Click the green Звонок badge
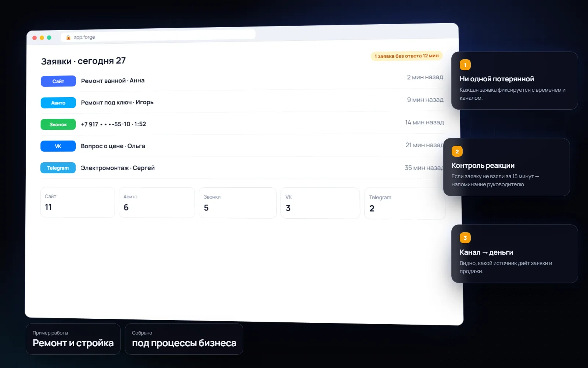The image size is (588, 368). (x=58, y=124)
